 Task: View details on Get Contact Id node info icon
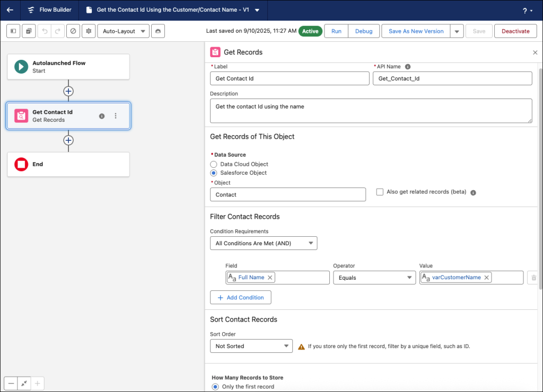click(x=101, y=116)
